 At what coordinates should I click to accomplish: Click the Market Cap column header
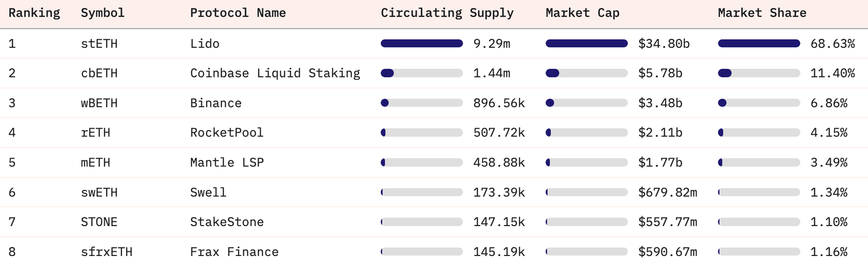pyautogui.click(x=582, y=13)
